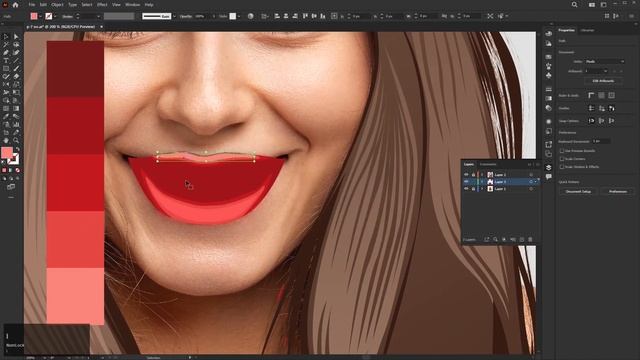Select the Line Segment tool
This screenshot has height=360, width=640.
coord(16,60)
